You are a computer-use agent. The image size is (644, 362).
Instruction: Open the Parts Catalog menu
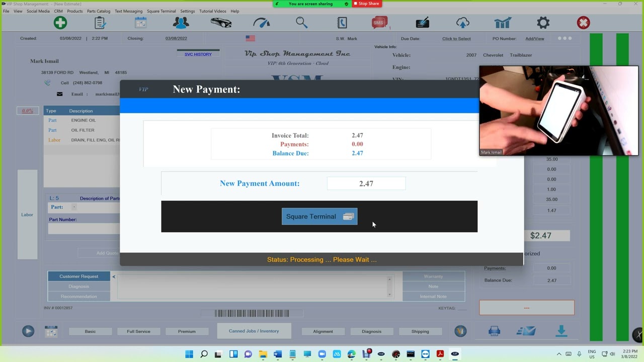99,11
